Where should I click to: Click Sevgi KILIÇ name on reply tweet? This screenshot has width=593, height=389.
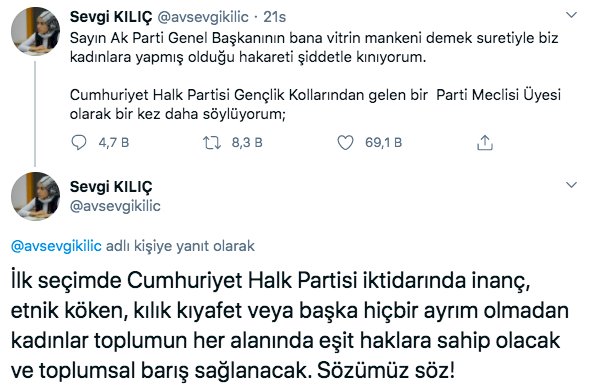coord(111,187)
